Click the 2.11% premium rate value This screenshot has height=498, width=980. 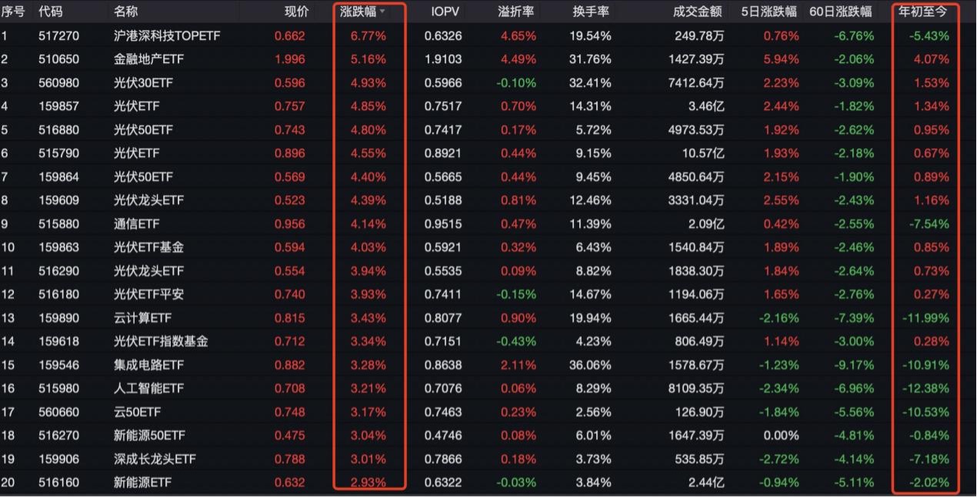(x=518, y=365)
